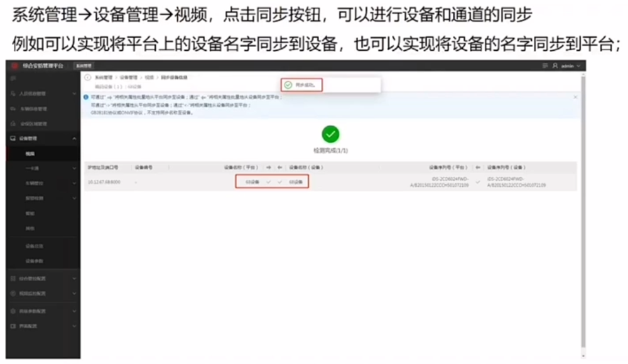Expand the parameter config chevron beside gear

coord(74,311)
